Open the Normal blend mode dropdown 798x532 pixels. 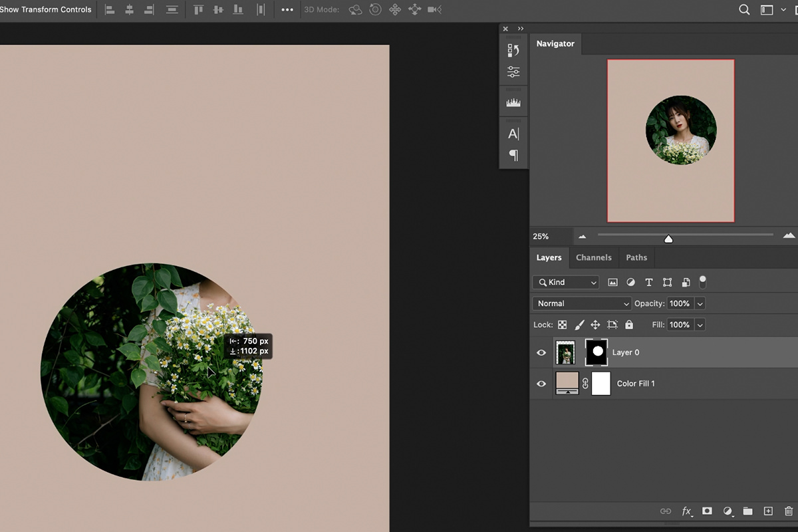(581, 303)
